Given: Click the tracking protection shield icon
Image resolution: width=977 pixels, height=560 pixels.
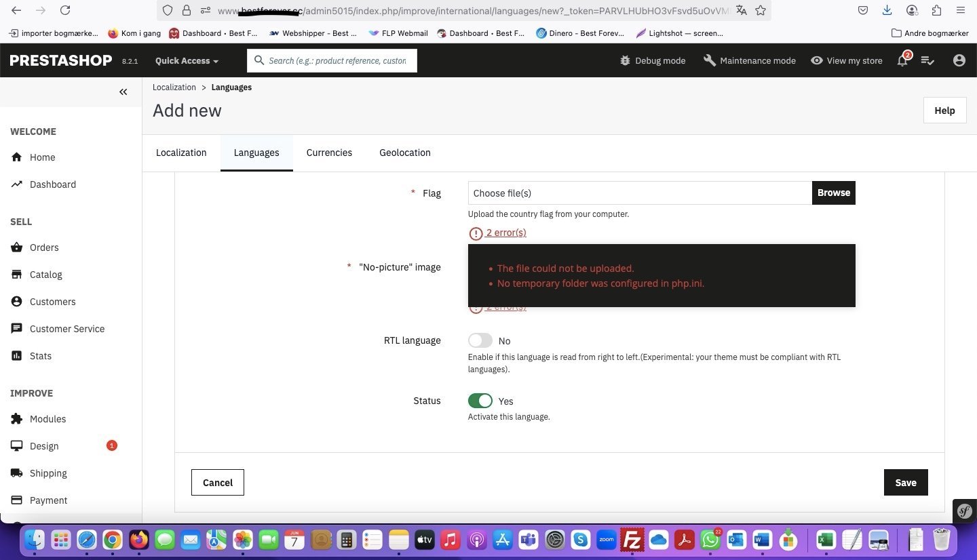Looking at the screenshot, I should click(x=168, y=10).
